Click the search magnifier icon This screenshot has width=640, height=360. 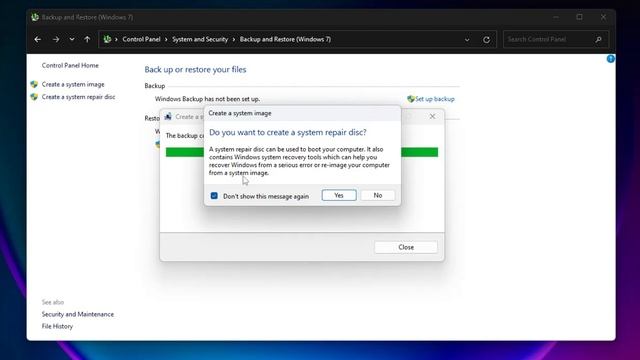(598, 40)
